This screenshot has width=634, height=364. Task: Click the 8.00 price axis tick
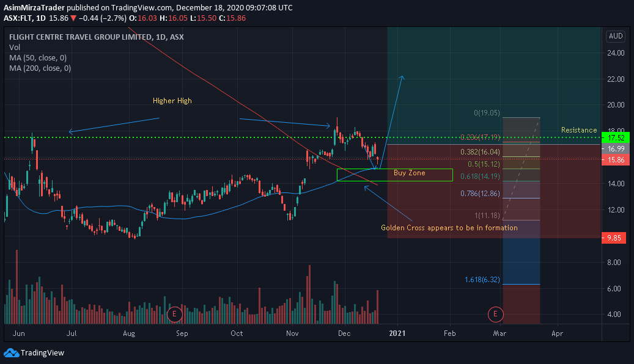click(614, 263)
